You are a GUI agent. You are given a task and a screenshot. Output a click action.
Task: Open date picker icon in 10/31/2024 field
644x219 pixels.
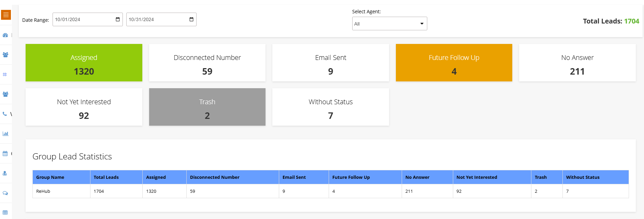[x=191, y=19]
